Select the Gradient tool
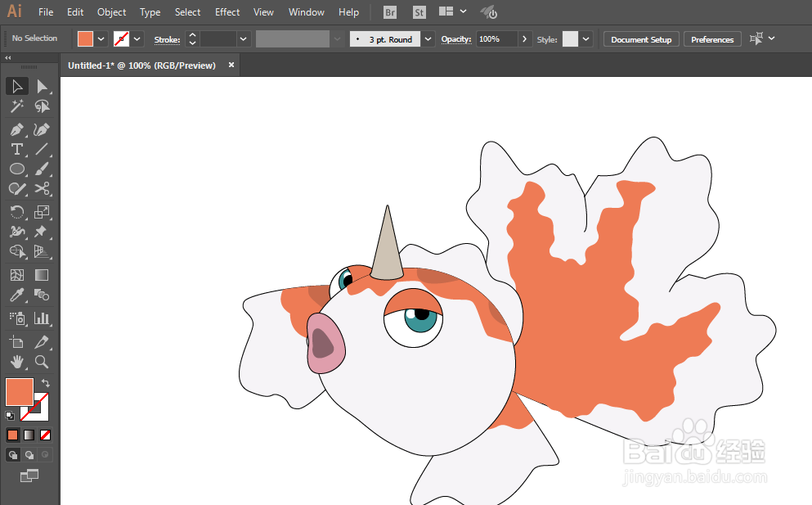This screenshot has height=505, width=812. click(42, 275)
